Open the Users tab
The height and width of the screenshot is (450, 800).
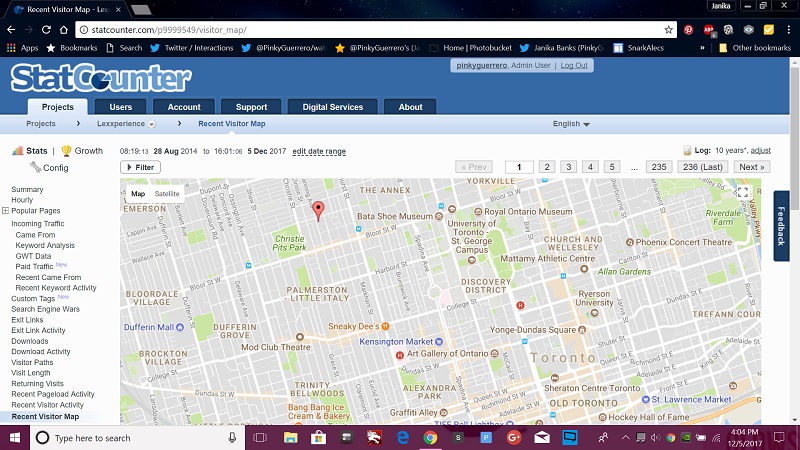click(120, 107)
